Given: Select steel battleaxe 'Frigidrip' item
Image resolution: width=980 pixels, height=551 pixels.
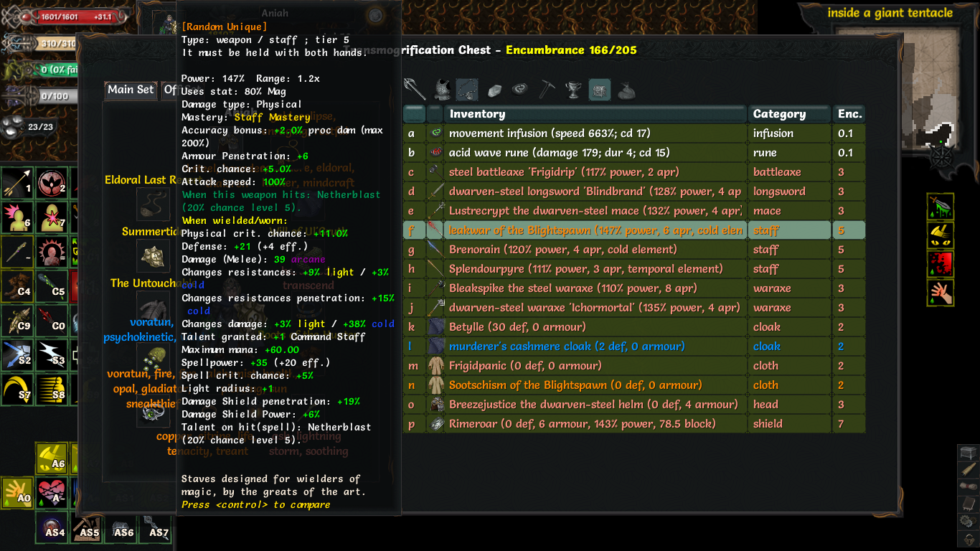Looking at the screenshot, I should tap(634, 172).
